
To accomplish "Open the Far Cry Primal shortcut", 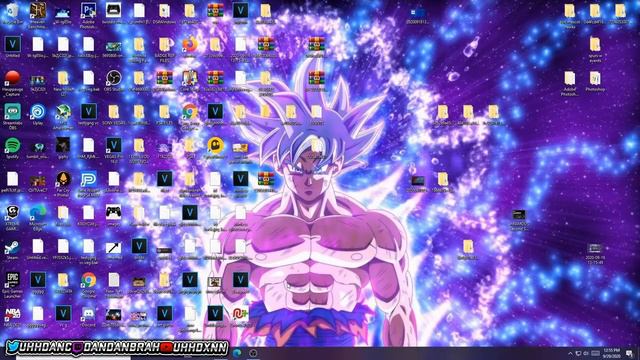I will click(63, 184).
